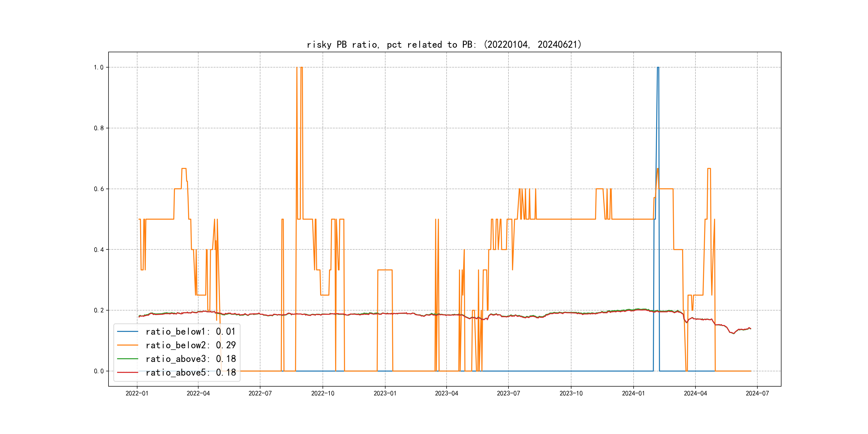Click the red ratio_above5 legend line sample

[x=127, y=372]
